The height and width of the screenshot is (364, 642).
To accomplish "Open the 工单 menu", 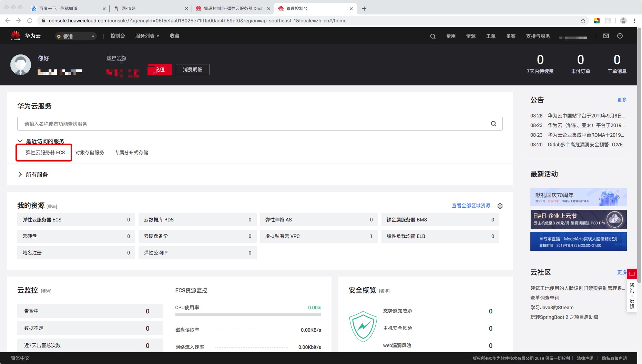I will click(491, 36).
